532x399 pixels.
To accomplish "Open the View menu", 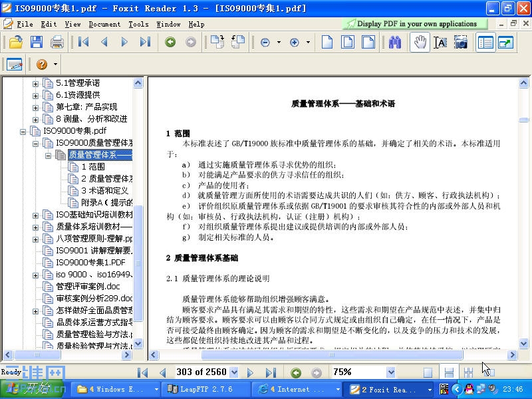I will [x=72, y=24].
